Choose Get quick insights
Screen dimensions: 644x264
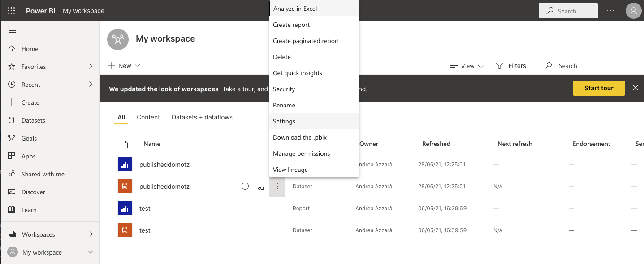[314, 73]
